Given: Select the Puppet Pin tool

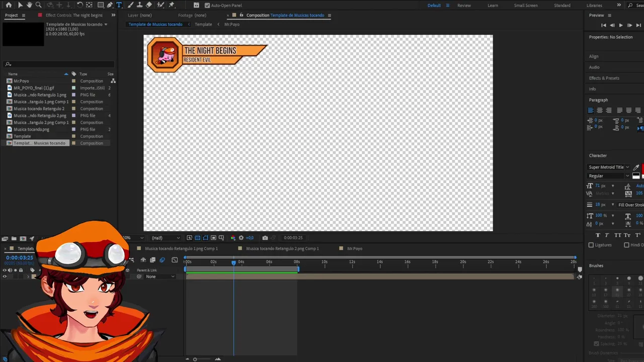Looking at the screenshot, I should [172, 5].
